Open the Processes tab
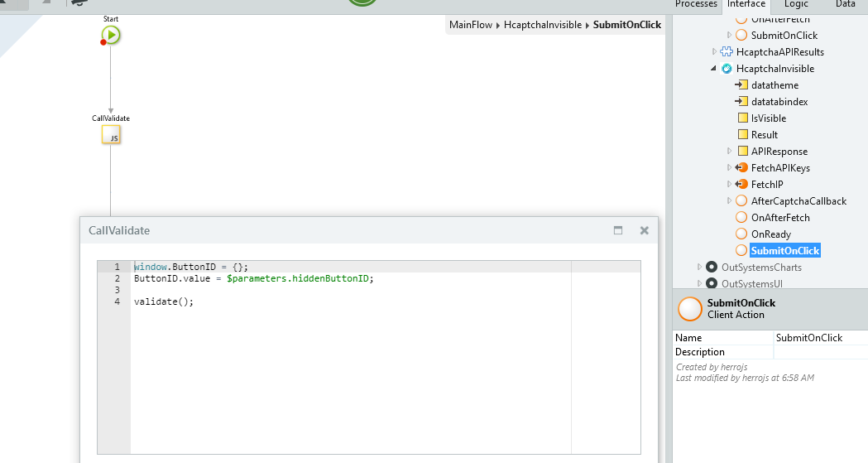868x463 pixels. click(696, 4)
